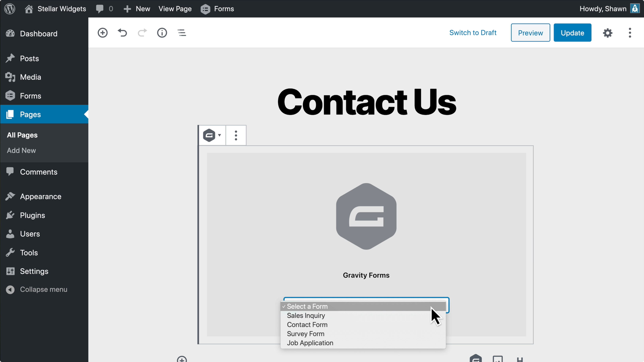Open the Forms menu in the sidebar
Screen dimensions: 644x362
click(x=30, y=96)
